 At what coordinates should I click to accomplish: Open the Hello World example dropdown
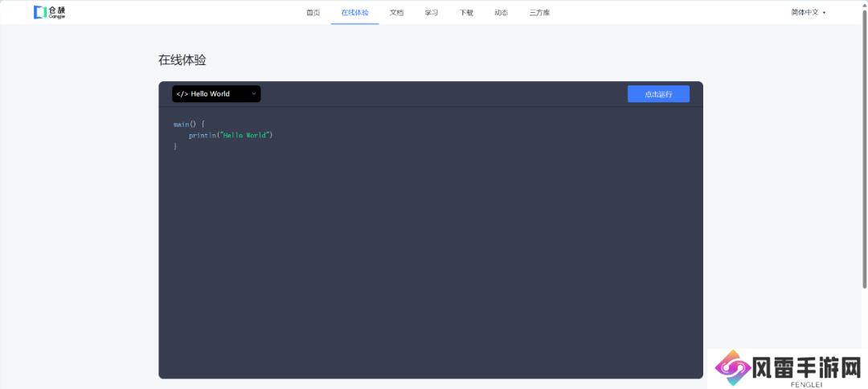215,94
